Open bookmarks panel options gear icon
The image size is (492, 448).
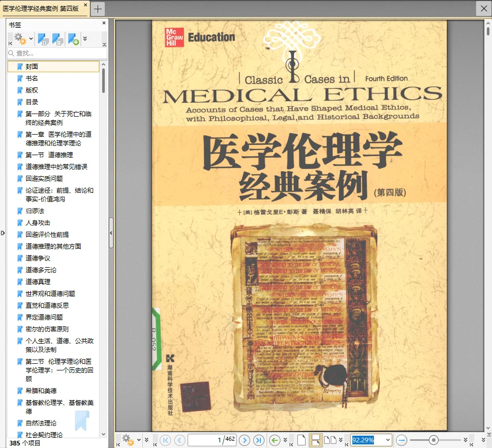pyautogui.click(x=21, y=39)
